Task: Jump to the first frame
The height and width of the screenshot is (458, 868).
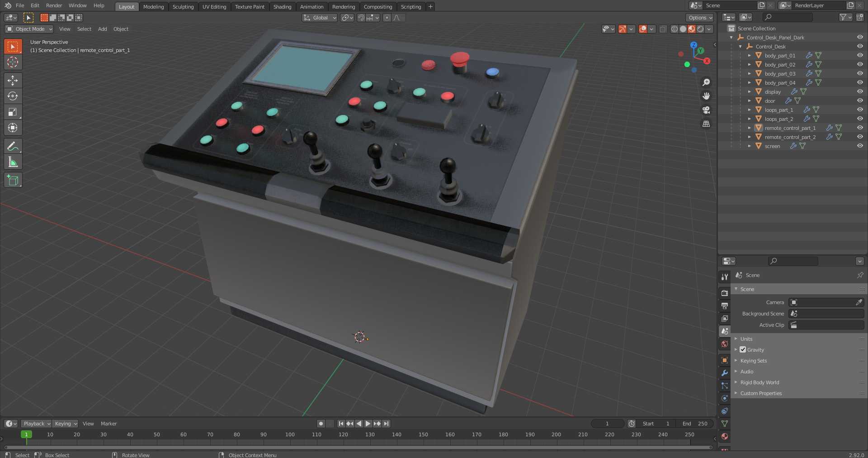Action: tap(341, 424)
